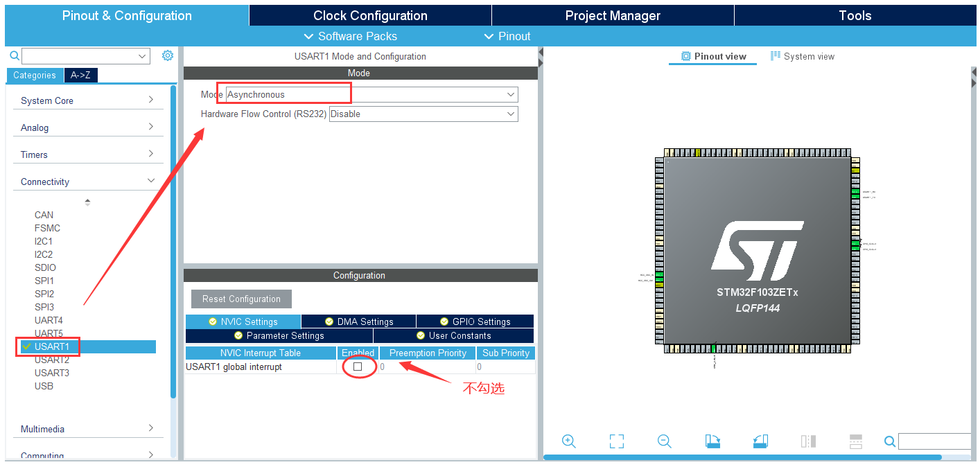This screenshot has height=467, width=980.
Task: Rotate the chip counter-clockwise icon
Action: click(x=760, y=441)
